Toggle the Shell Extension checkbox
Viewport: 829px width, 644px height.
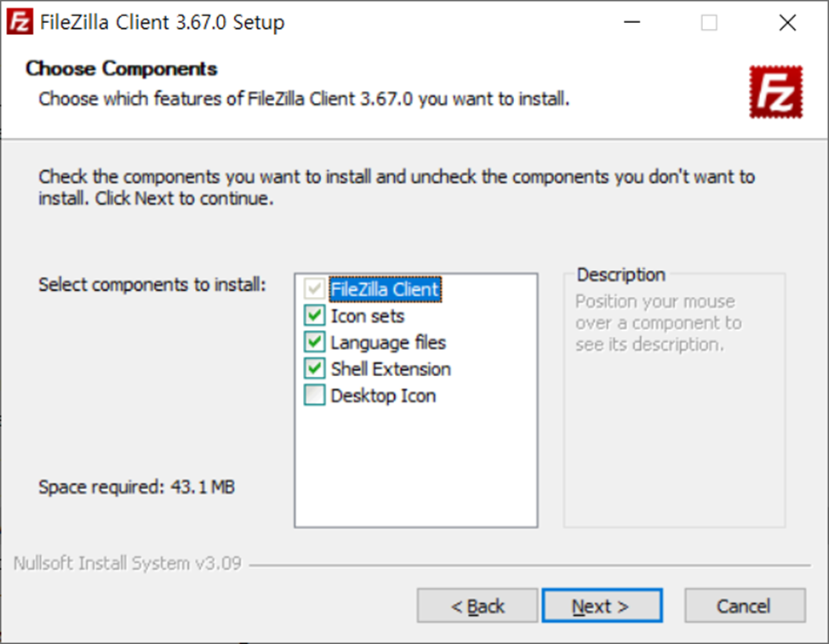coord(316,368)
